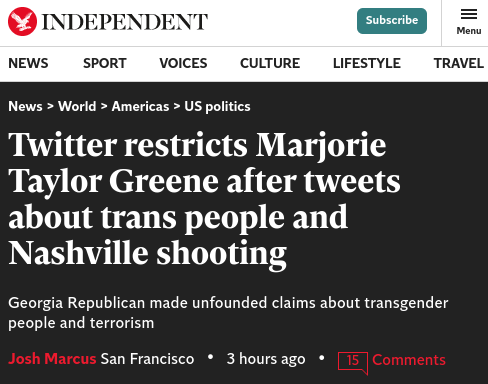Click the Independent eagle logo icon
Image resolution: width=488 pixels, height=384 pixels.
[22, 21]
